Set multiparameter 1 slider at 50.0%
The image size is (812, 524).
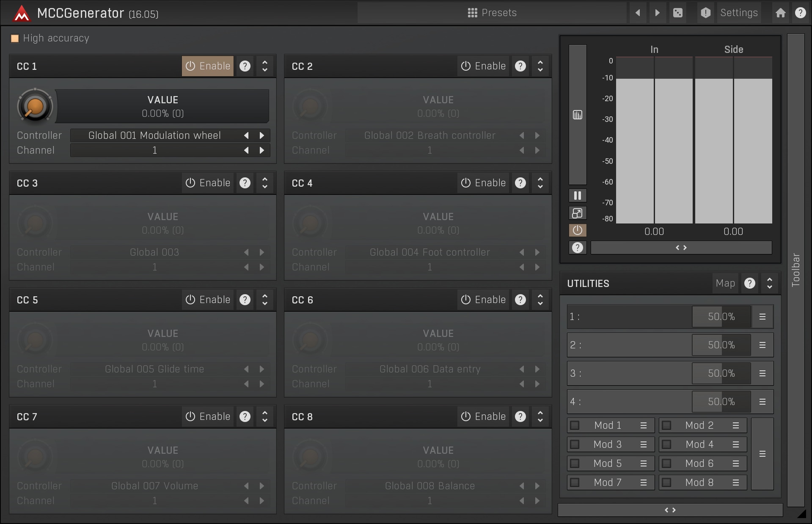pos(721,317)
